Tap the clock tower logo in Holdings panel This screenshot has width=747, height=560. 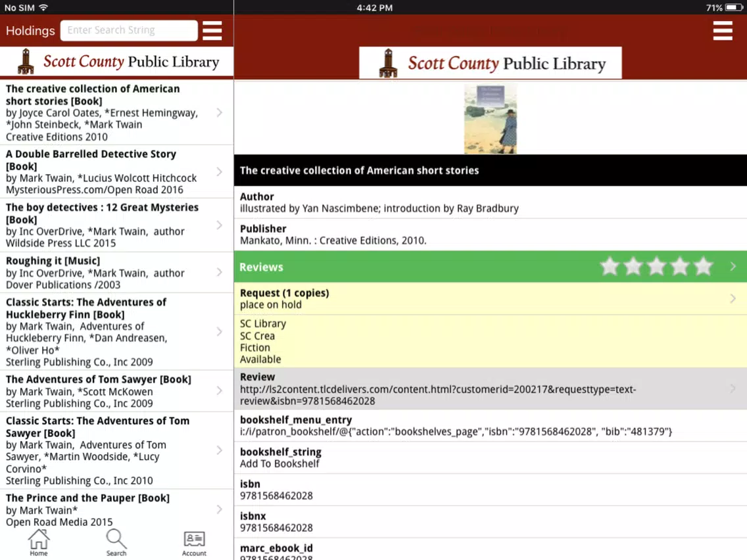[26, 61]
